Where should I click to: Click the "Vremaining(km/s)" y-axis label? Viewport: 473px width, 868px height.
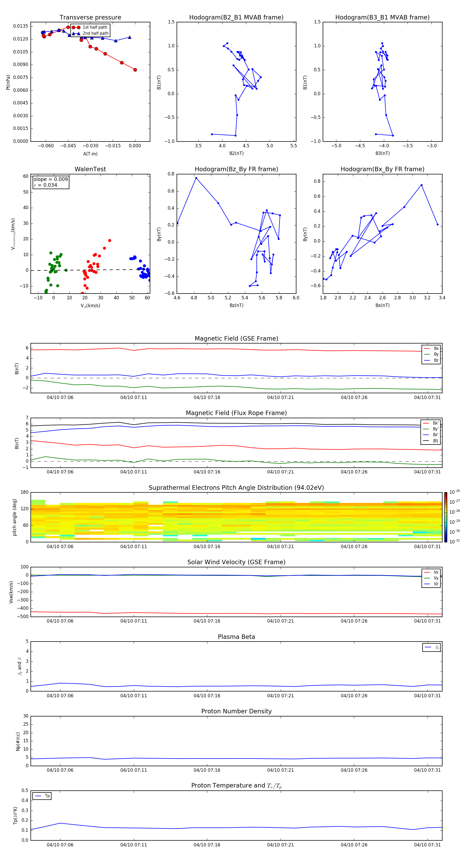(x=13, y=234)
